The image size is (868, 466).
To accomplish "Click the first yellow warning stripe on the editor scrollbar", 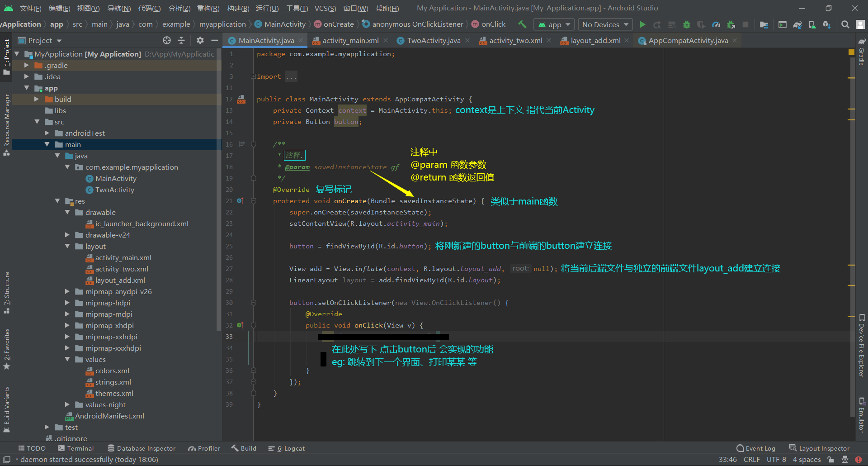I will [852, 78].
